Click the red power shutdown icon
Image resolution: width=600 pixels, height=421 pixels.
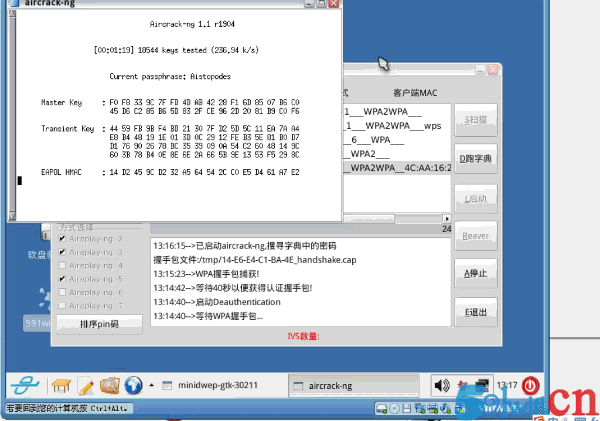click(x=530, y=385)
